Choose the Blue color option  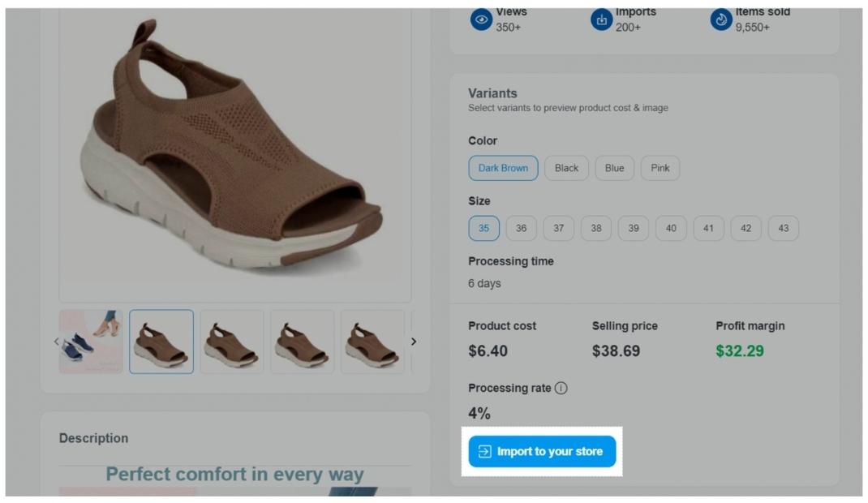click(614, 169)
